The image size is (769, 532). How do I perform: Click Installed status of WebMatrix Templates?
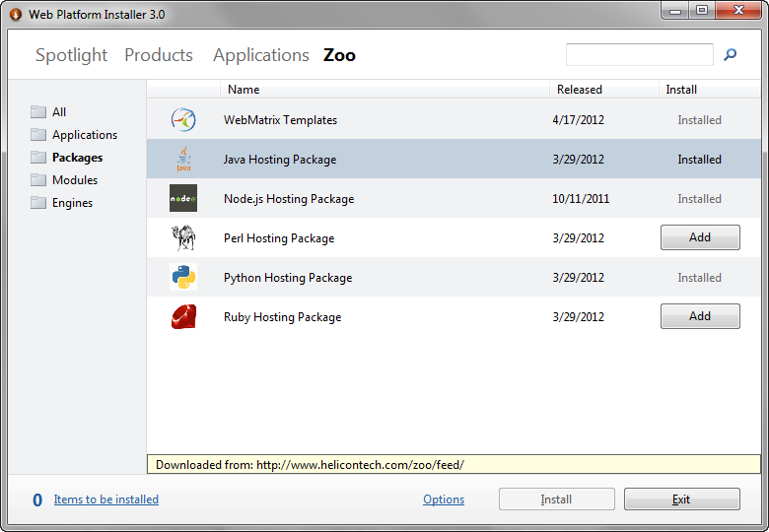(x=699, y=120)
